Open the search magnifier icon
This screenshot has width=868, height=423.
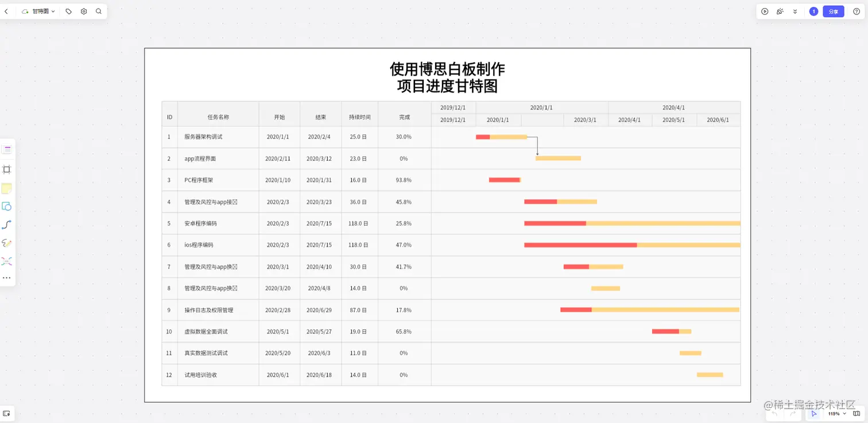pos(99,11)
